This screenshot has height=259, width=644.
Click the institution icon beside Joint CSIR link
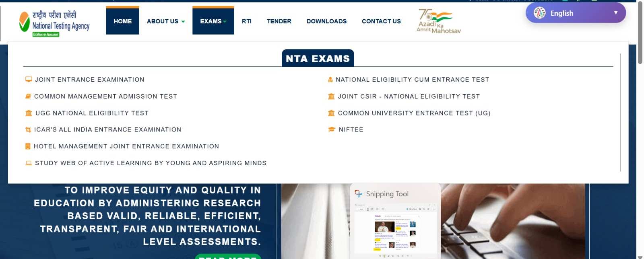[x=331, y=97]
